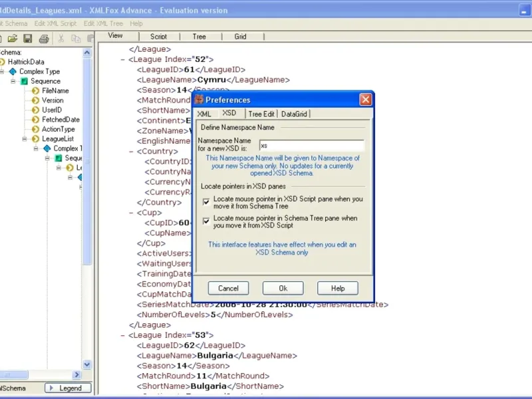Collapse the Cup element in XML view
This screenshot has height=399, width=532.
[131, 213]
